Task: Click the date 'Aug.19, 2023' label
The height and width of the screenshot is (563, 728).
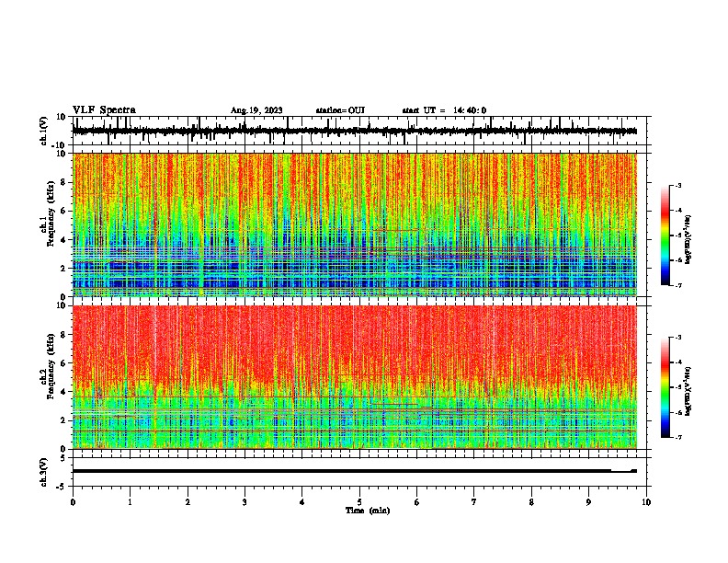Action: point(256,110)
